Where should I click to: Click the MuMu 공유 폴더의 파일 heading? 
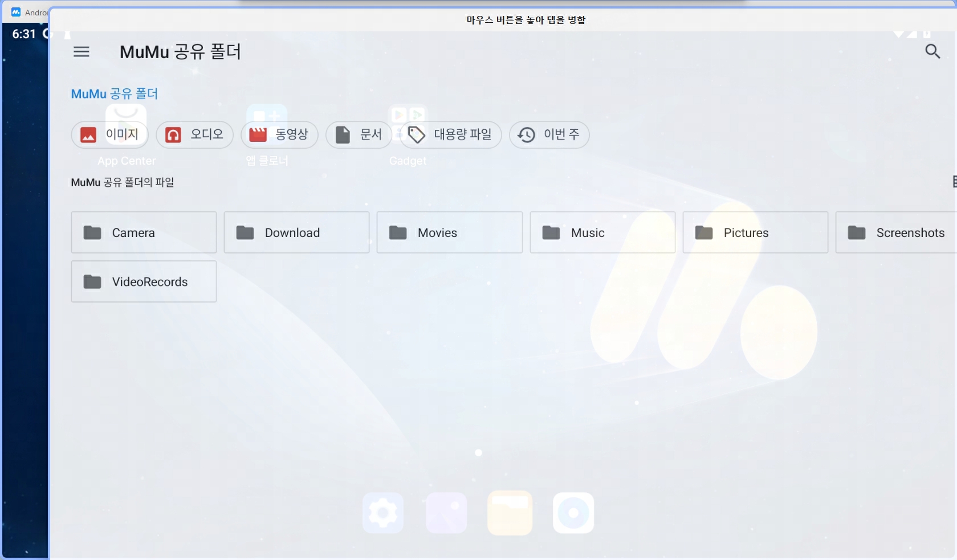[x=123, y=182]
